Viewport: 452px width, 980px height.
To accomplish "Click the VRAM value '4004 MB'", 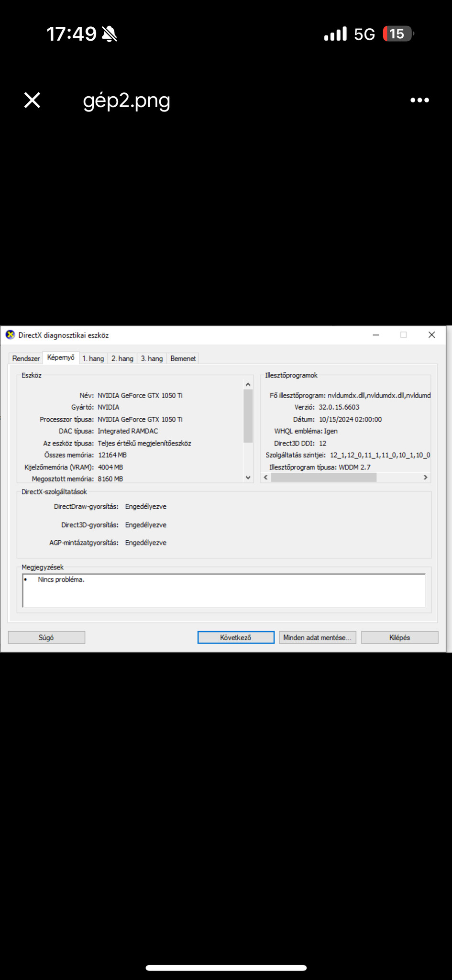I will [x=110, y=467].
